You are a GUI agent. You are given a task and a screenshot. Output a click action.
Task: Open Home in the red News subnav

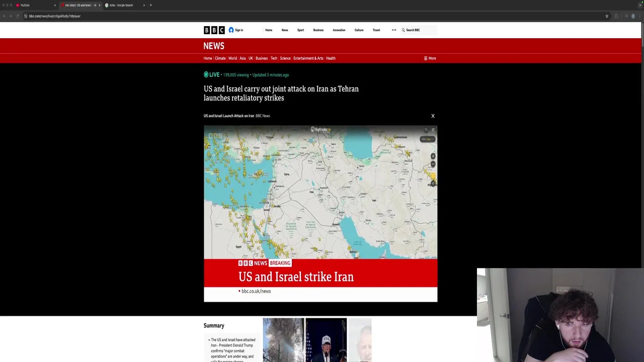(208, 58)
